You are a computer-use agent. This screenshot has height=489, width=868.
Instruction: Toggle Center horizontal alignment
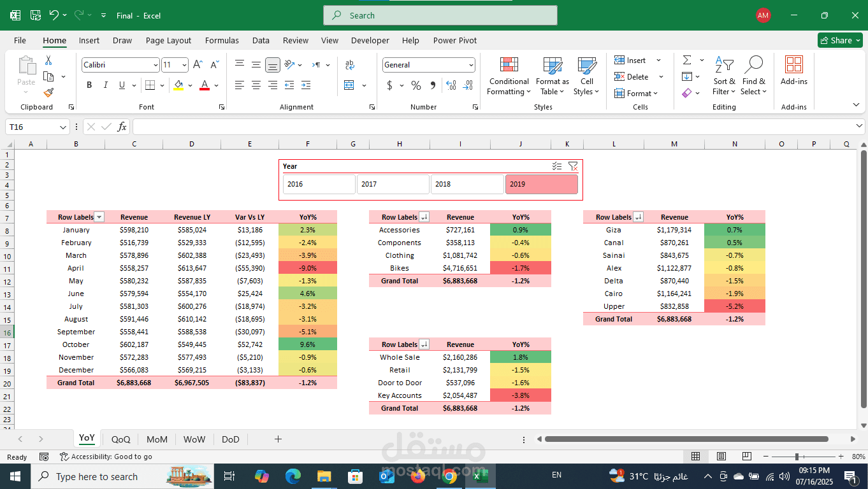pyautogui.click(x=256, y=85)
